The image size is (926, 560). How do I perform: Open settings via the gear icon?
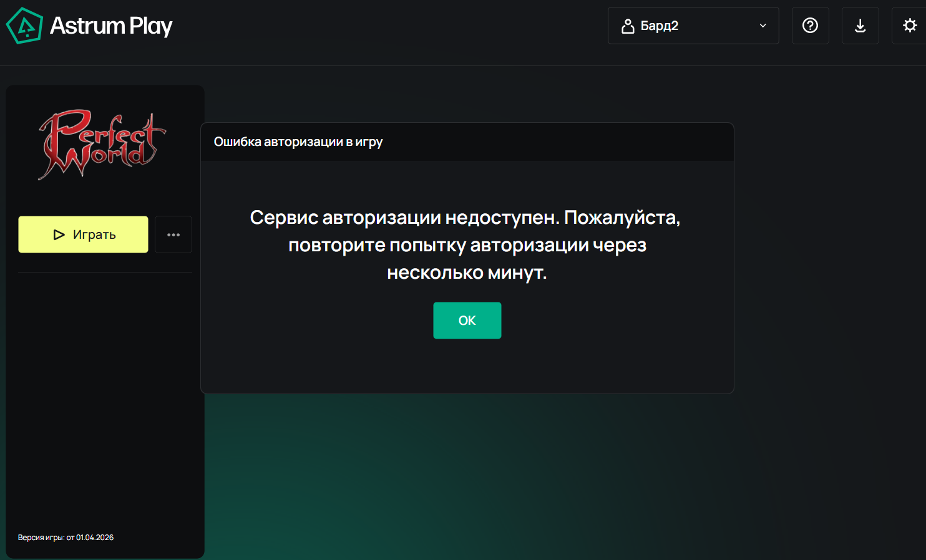click(x=910, y=26)
